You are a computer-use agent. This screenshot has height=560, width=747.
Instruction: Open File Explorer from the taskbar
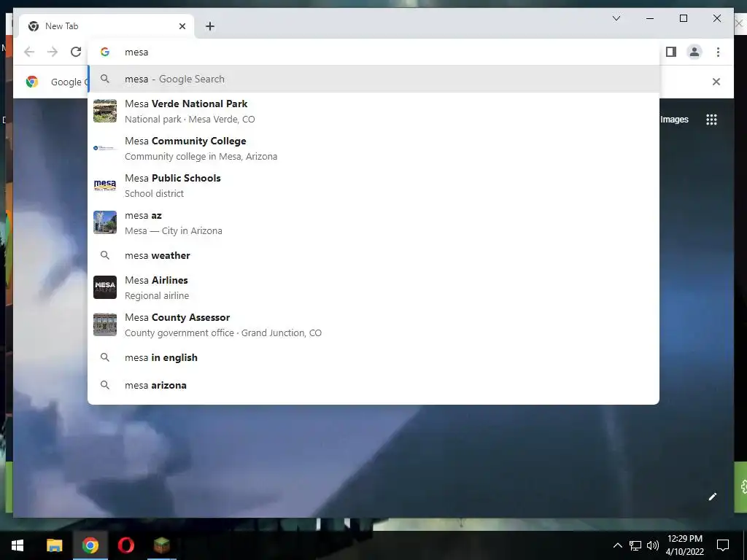click(x=54, y=545)
